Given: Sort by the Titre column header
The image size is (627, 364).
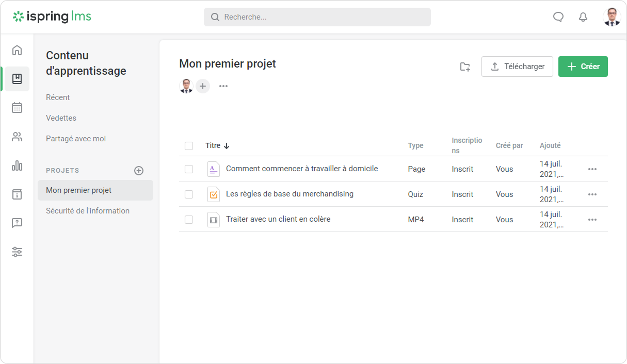Looking at the screenshot, I should pyautogui.click(x=213, y=146).
